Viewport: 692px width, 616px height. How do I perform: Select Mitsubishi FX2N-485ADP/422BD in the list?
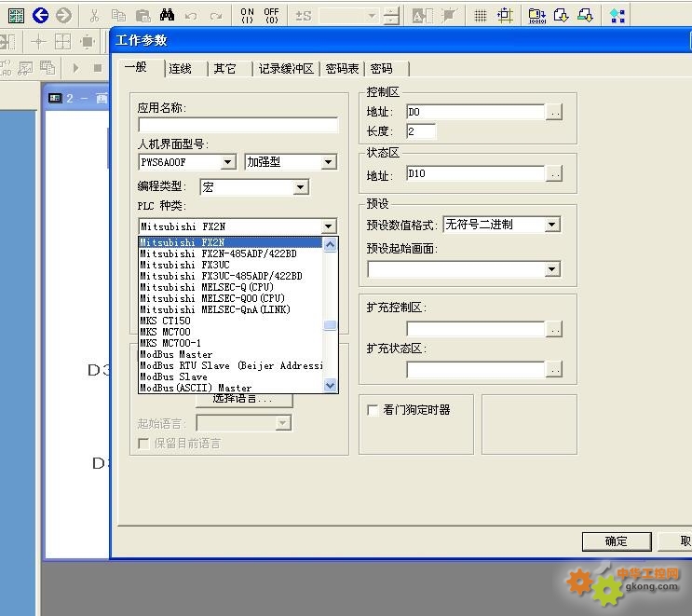pos(230,253)
